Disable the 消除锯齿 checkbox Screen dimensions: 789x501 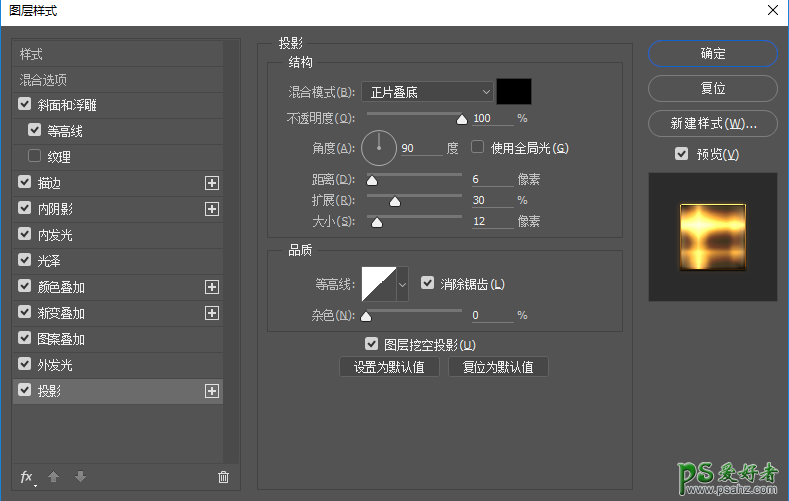(428, 284)
